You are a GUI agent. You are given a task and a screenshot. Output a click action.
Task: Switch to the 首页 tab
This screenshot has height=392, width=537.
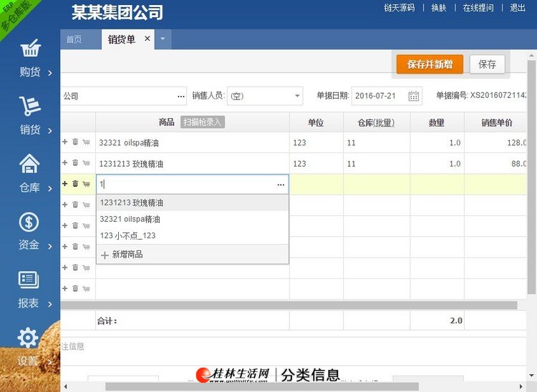click(x=74, y=39)
